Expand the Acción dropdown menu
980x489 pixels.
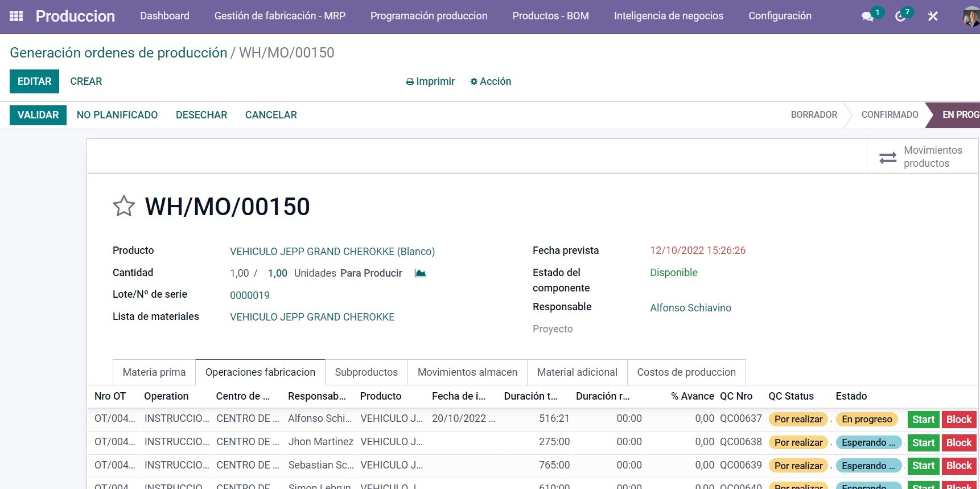491,81
